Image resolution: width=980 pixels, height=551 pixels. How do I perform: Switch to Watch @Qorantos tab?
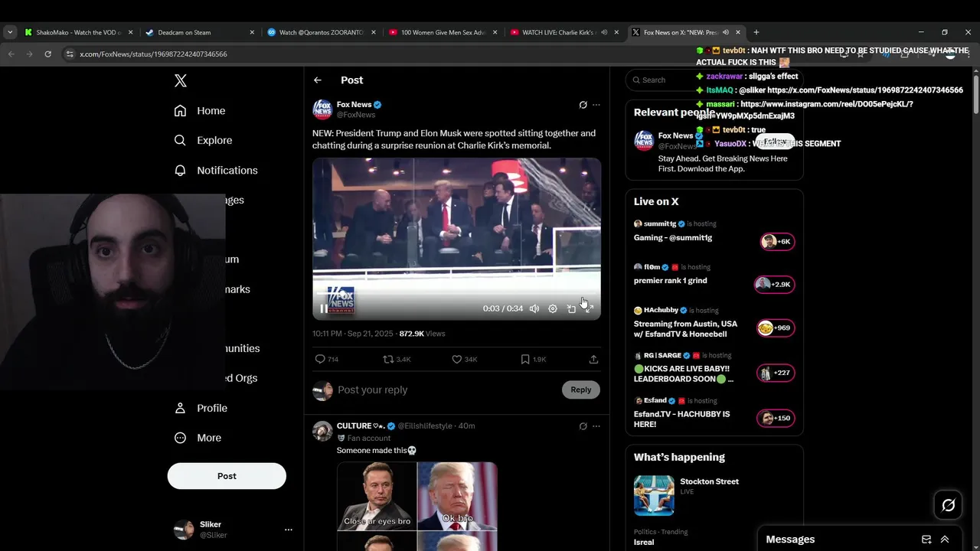(x=321, y=32)
